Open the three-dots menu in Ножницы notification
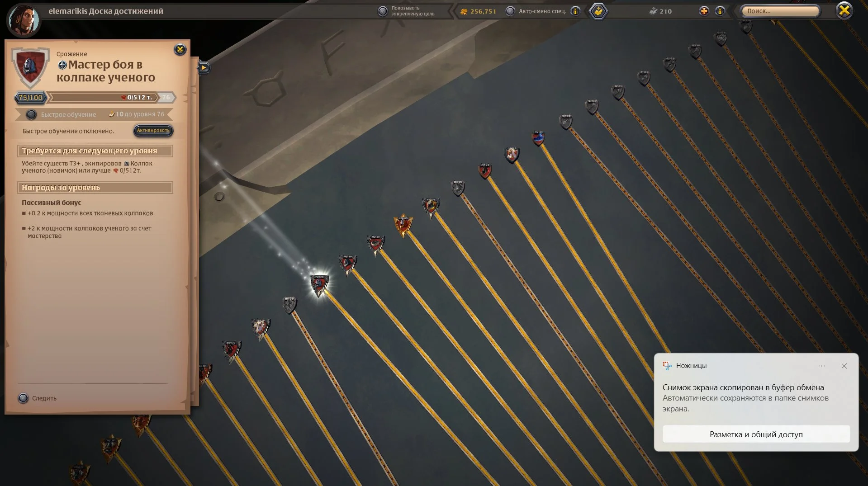Screen dimensions: 868x486 tap(821, 366)
